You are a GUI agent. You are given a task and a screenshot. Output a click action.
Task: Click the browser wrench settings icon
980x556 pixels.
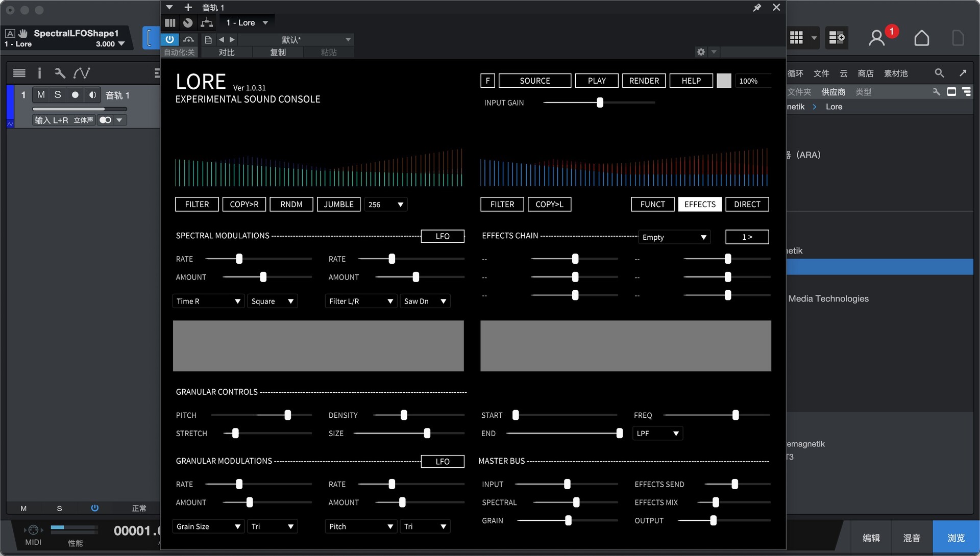click(x=936, y=92)
